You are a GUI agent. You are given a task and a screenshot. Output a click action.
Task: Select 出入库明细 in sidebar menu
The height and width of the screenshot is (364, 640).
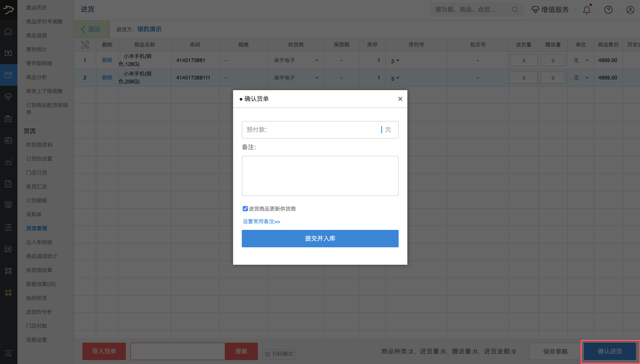pyautogui.click(x=39, y=242)
